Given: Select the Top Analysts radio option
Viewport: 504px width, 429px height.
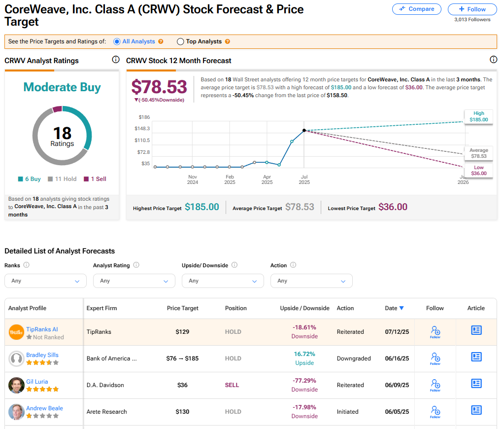Looking at the screenshot, I should pos(180,41).
